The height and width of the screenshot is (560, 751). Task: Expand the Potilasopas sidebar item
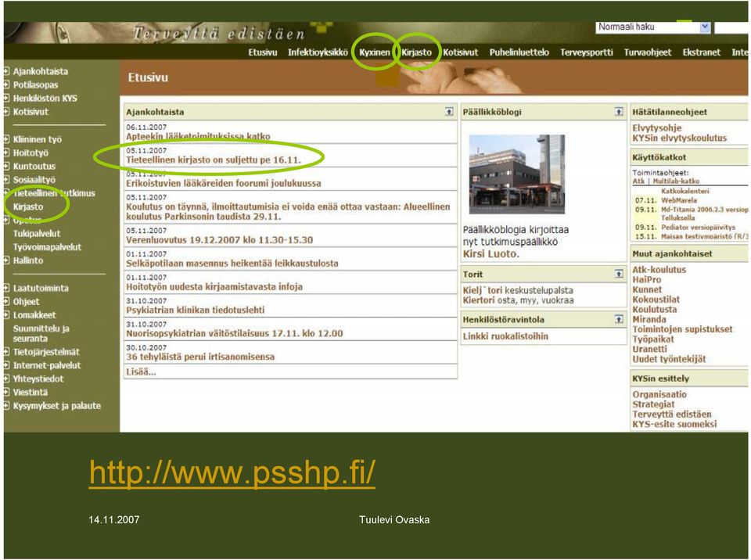(x=7, y=84)
